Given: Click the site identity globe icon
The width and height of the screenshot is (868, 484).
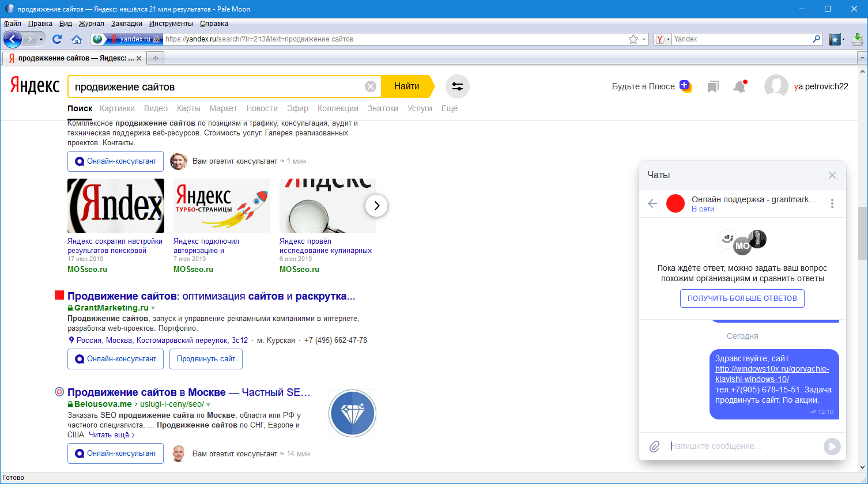Looking at the screenshot, I should (97, 39).
